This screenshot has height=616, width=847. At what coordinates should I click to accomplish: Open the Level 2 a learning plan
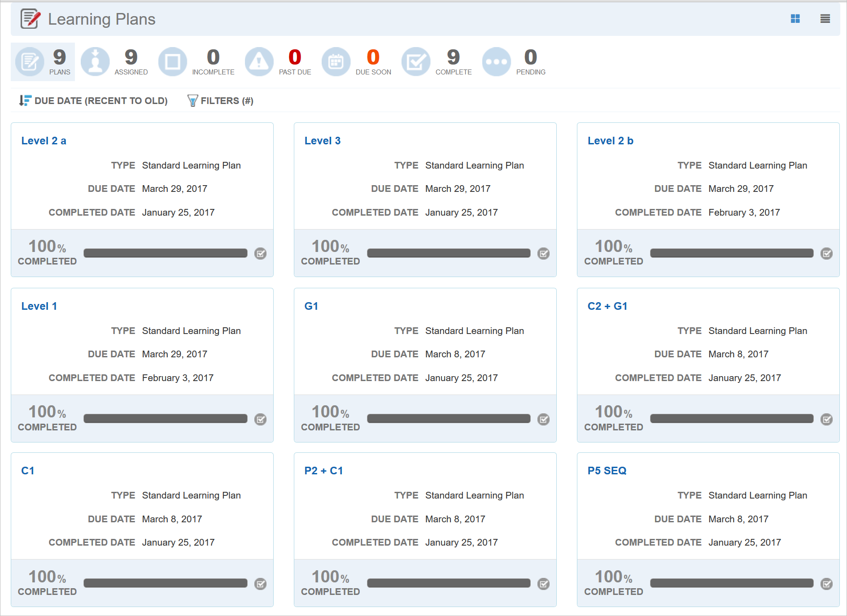pos(44,141)
